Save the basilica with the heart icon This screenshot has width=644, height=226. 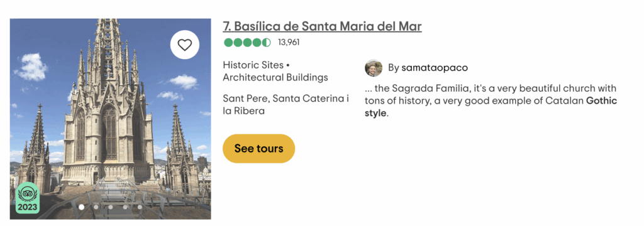tap(185, 45)
